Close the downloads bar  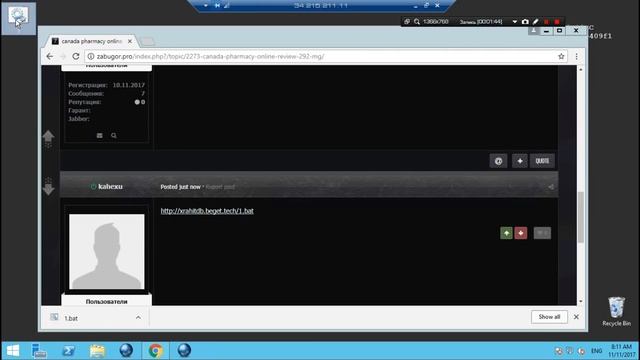pos(576,317)
